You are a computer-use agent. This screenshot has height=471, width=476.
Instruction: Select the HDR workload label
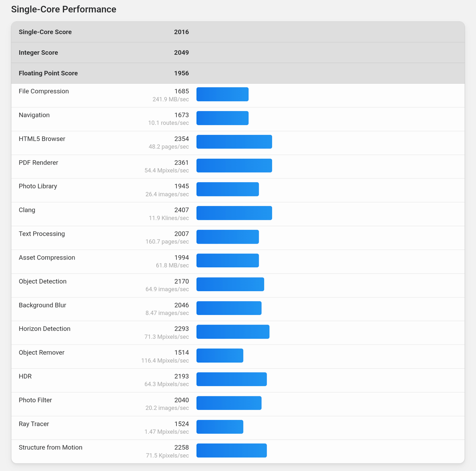click(25, 376)
